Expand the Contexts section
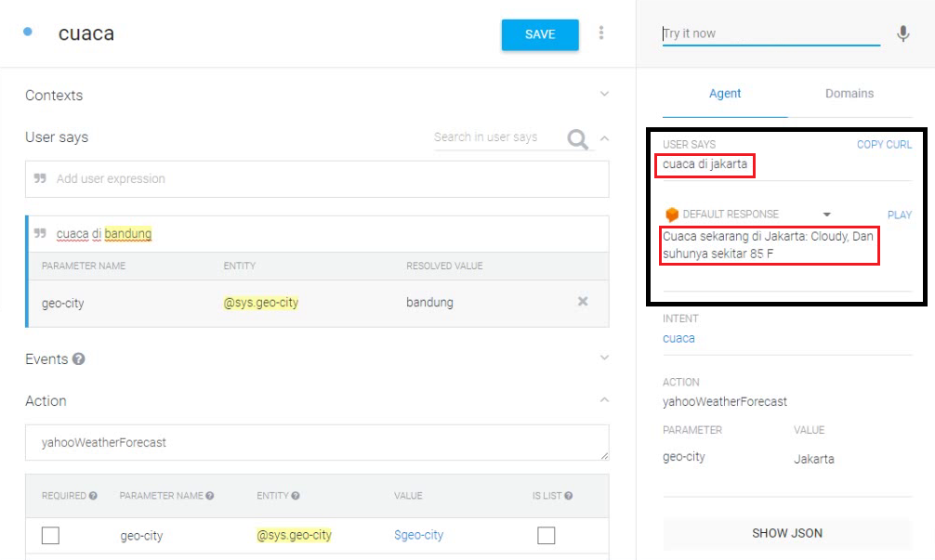 pyautogui.click(x=605, y=94)
